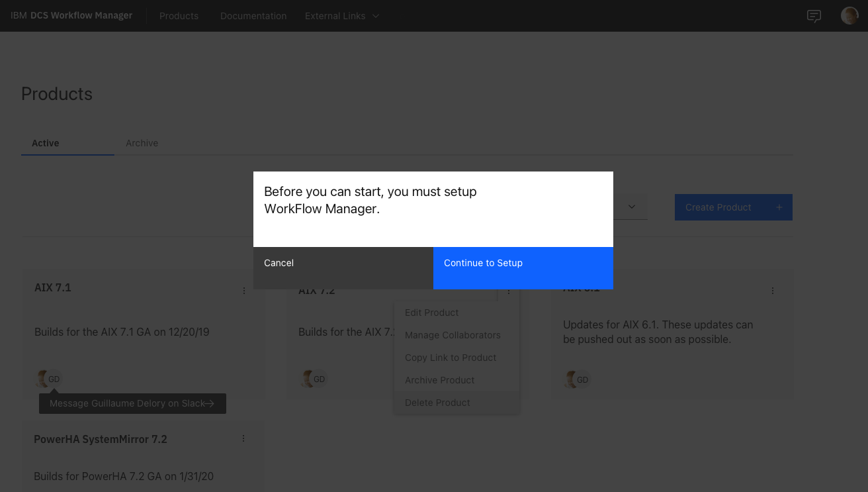Click the GD avatar on AIX 6.1 card
868x492 pixels.
[583, 379]
